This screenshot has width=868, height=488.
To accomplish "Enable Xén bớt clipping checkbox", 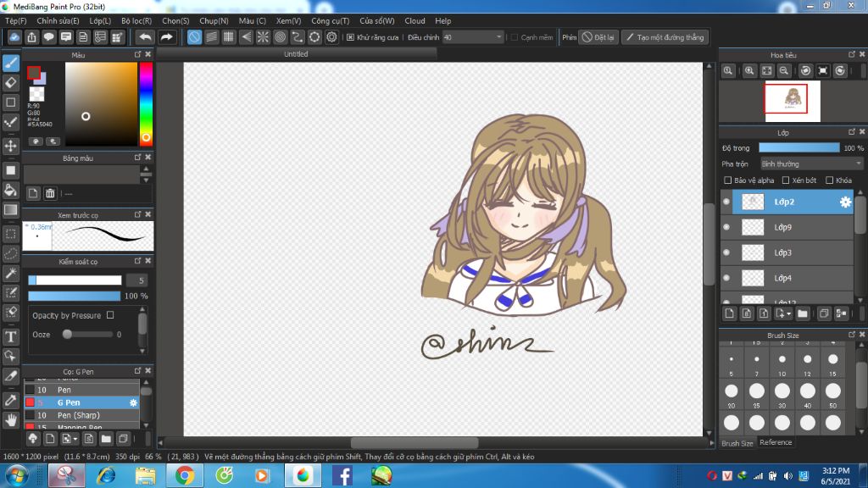I will coord(786,180).
